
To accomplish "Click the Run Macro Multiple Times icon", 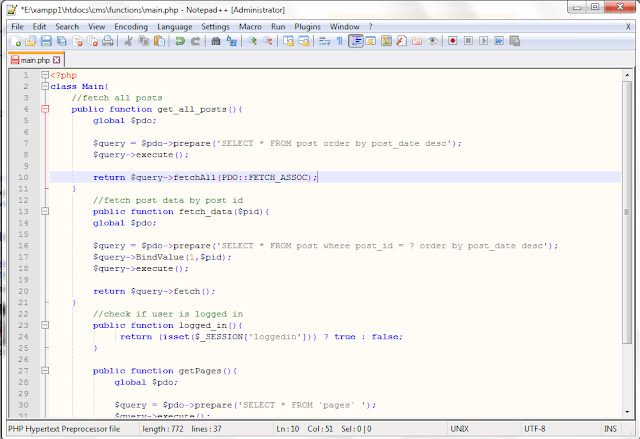I will click(x=499, y=41).
